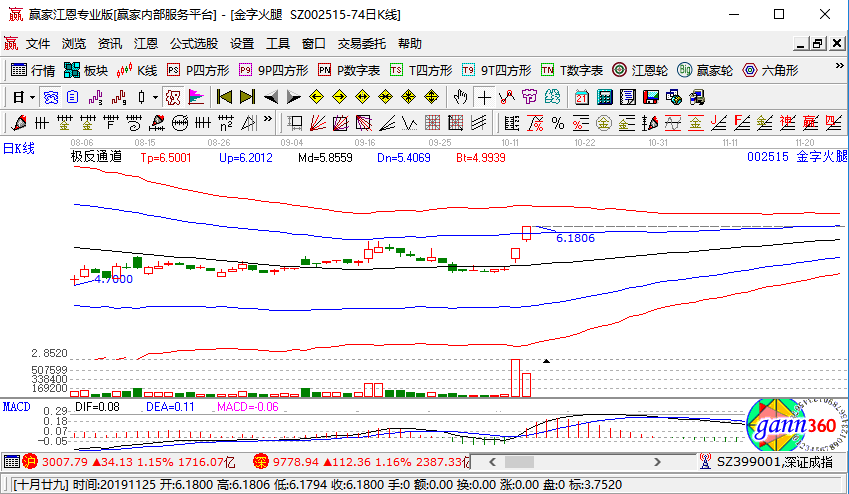
Task: Open the 9T四方形 tool
Action: [x=497, y=70]
